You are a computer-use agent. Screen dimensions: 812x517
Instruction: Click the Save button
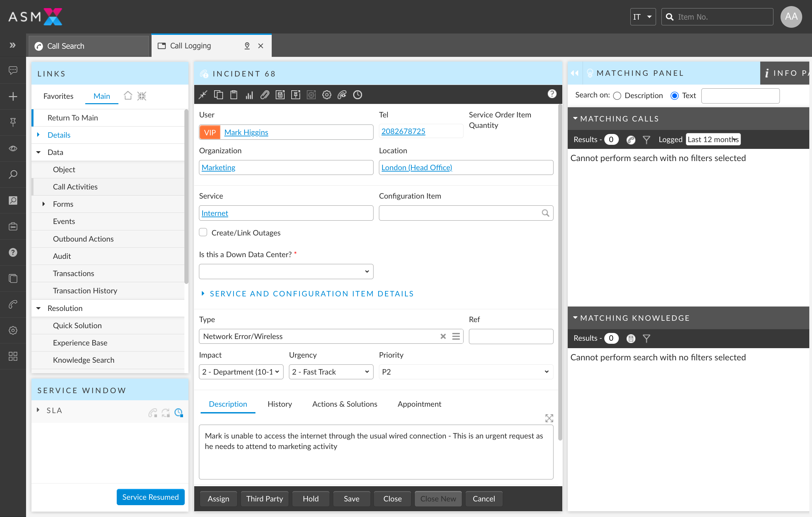tap(351, 499)
